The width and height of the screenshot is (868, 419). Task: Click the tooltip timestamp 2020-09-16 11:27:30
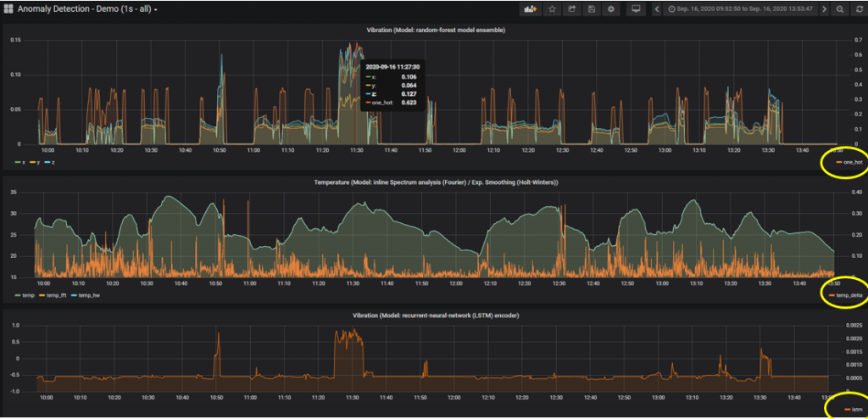coord(393,68)
